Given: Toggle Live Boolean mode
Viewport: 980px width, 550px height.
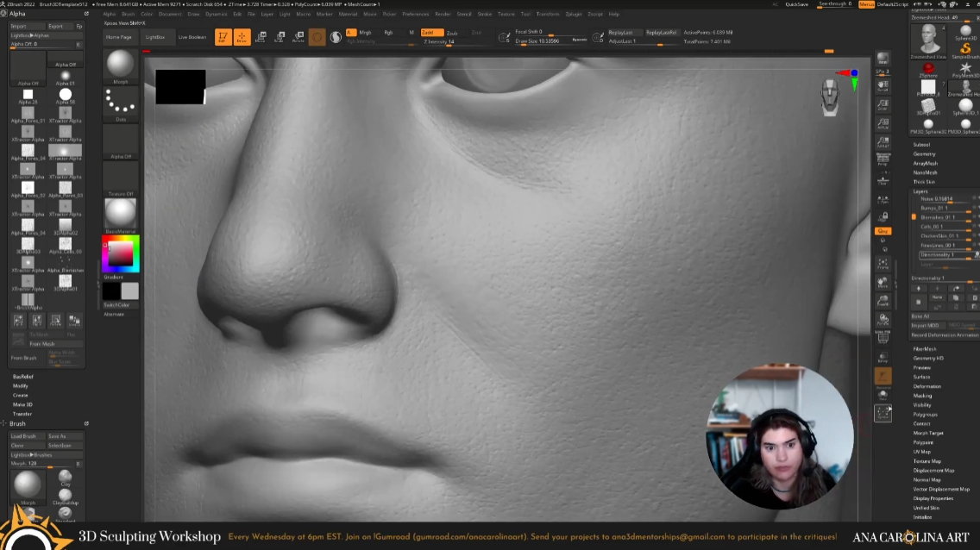Looking at the screenshot, I should tap(192, 37).
